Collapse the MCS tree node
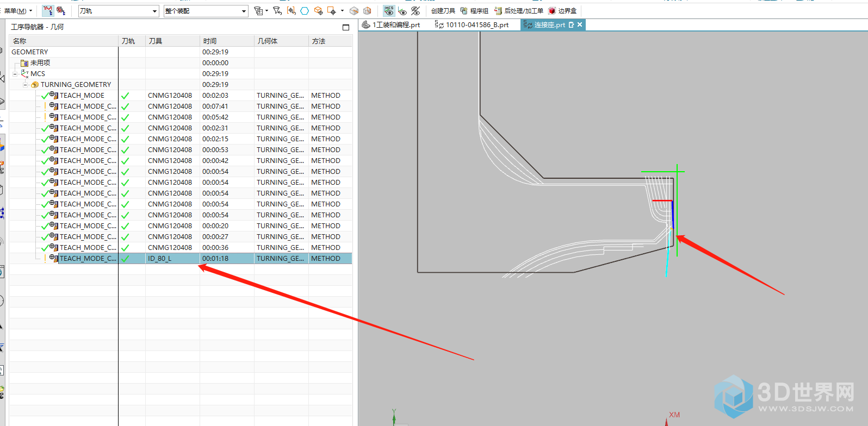 pos(15,74)
